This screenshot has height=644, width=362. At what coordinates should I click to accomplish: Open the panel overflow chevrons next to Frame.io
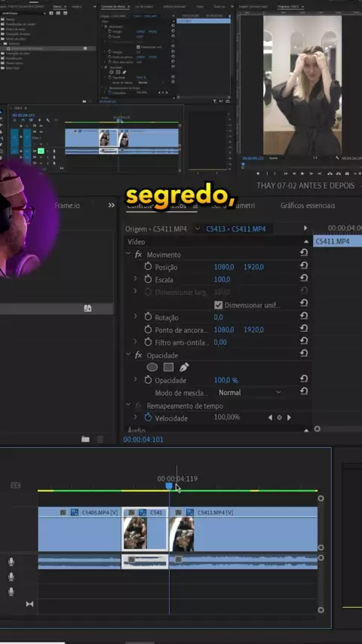tap(112, 205)
